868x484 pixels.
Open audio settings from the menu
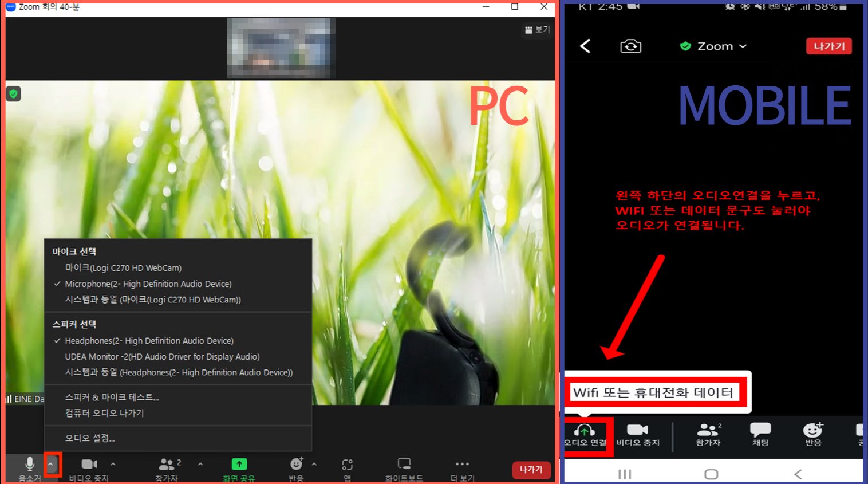(90, 438)
